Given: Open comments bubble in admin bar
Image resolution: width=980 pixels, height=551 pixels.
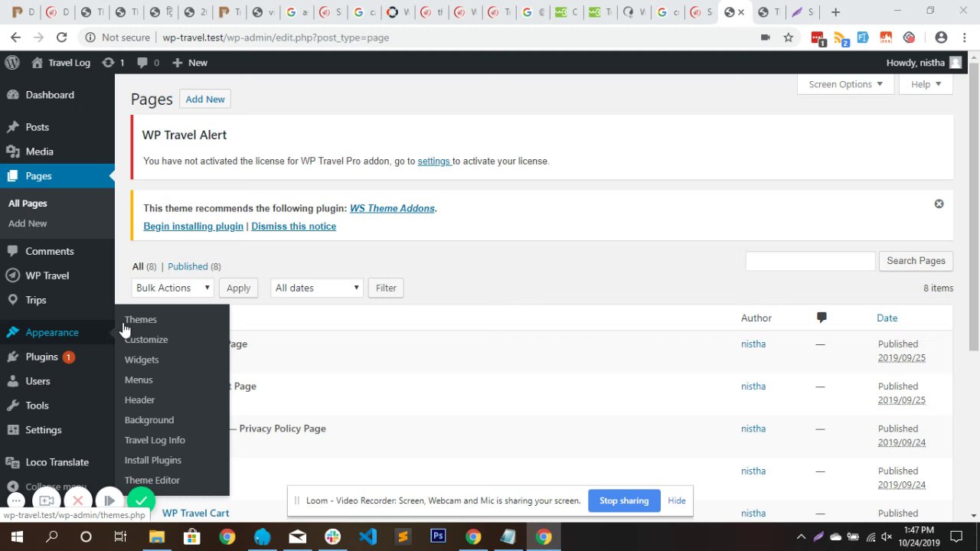Looking at the screenshot, I should (x=148, y=63).
